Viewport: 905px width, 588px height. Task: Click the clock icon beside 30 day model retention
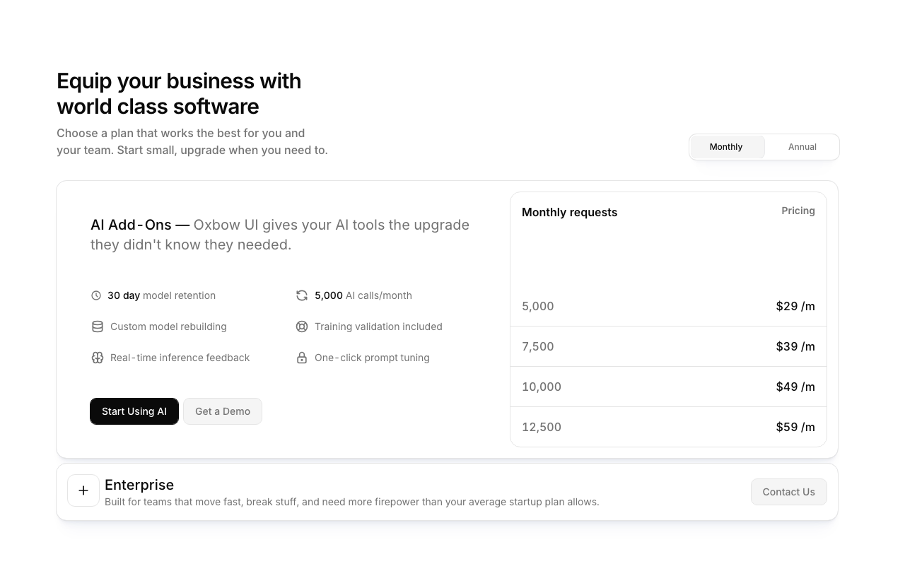[x=97, y=295]
